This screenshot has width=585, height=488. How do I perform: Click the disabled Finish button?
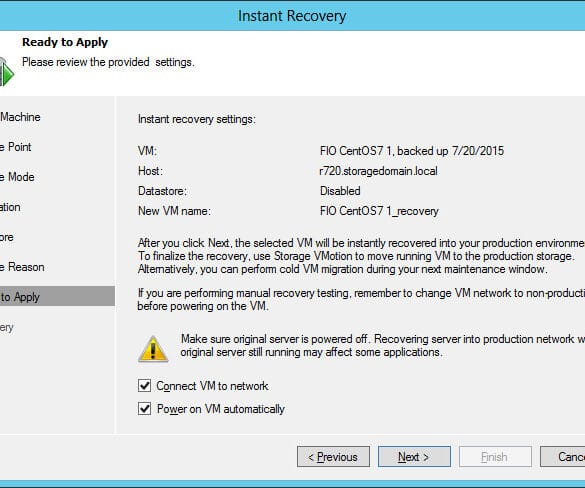(495, 457)
